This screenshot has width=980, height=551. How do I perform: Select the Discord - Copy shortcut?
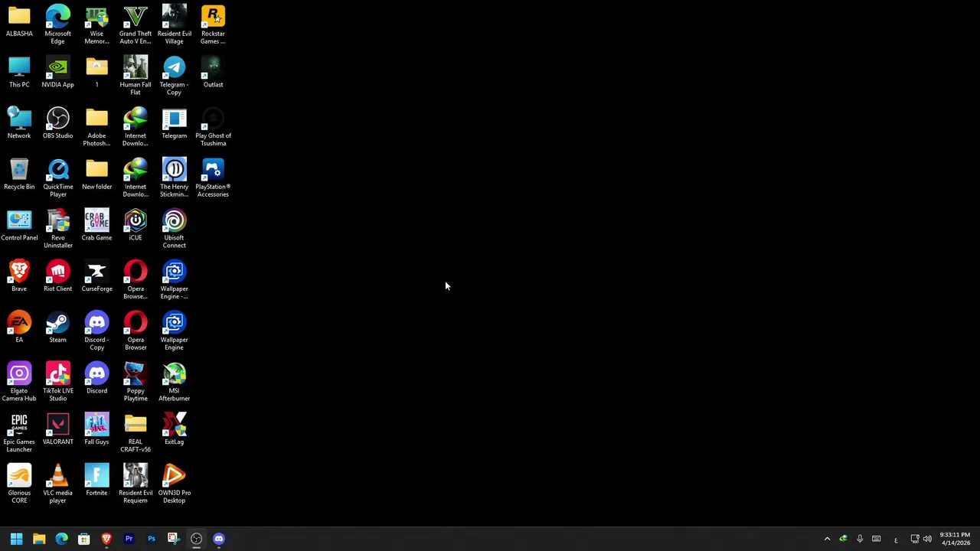pos(96,331)
